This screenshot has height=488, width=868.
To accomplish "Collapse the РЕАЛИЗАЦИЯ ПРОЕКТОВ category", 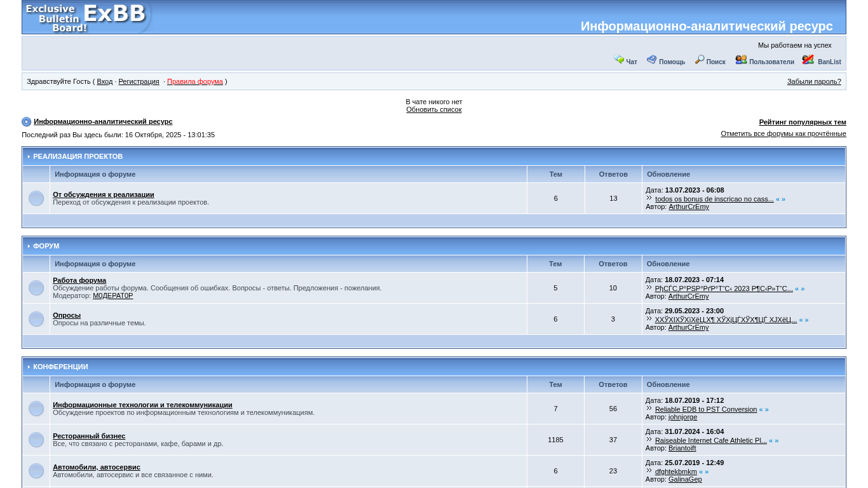I will [29, 157].
